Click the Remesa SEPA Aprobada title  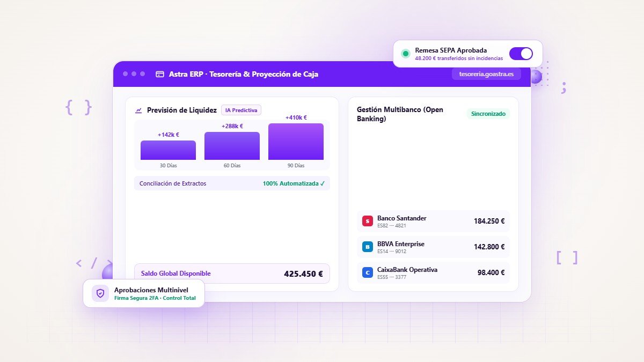[451, 50]
